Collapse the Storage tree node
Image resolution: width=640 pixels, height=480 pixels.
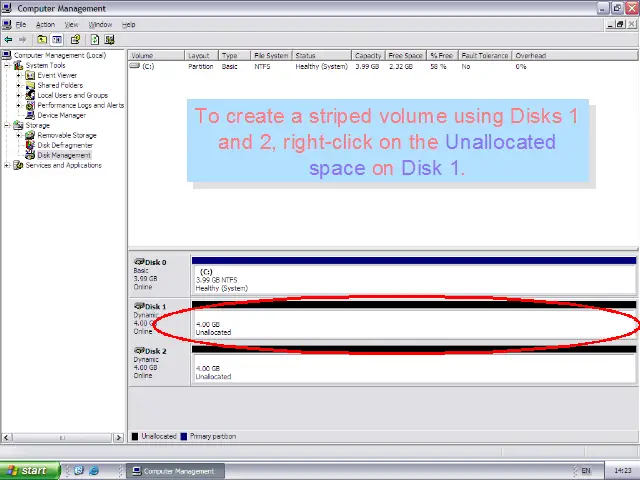tap(7, 125)
